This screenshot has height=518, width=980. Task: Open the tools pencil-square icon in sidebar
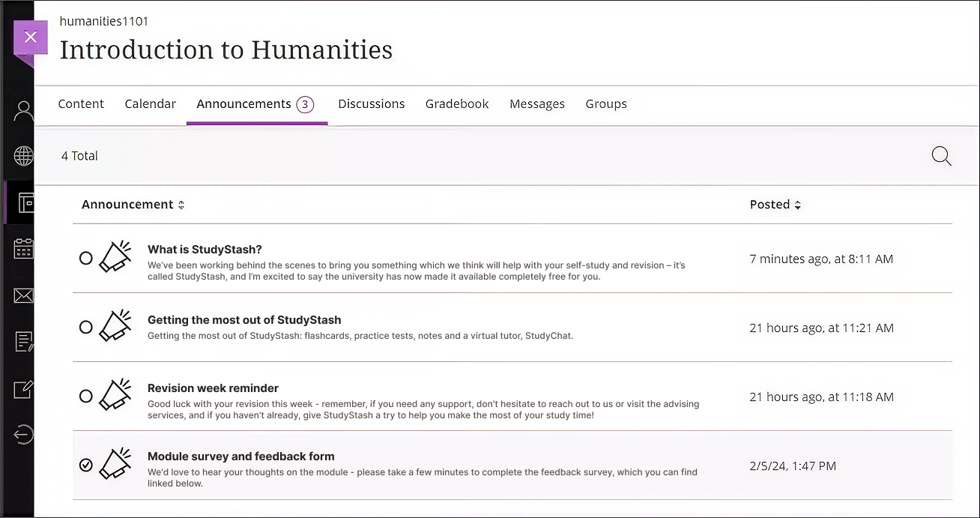(24, 389)
